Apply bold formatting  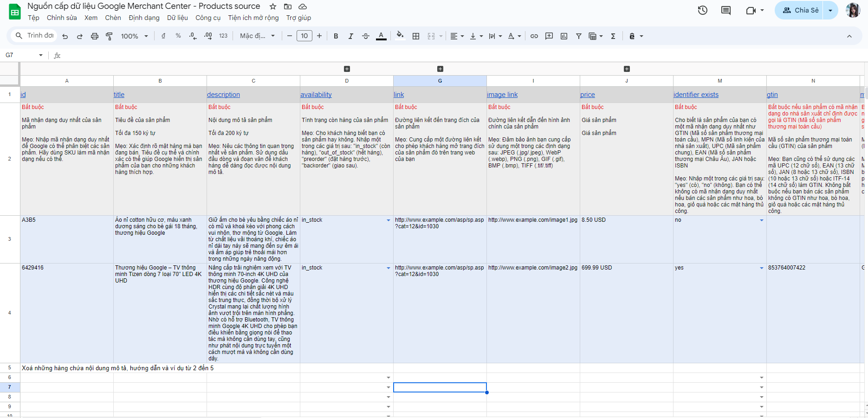click(336, 36)
